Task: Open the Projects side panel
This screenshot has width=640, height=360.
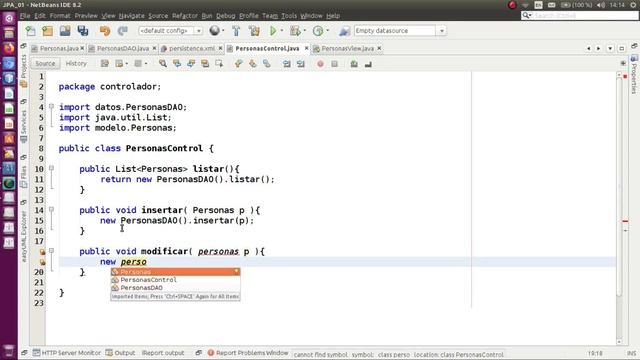Action: (23, 70)
